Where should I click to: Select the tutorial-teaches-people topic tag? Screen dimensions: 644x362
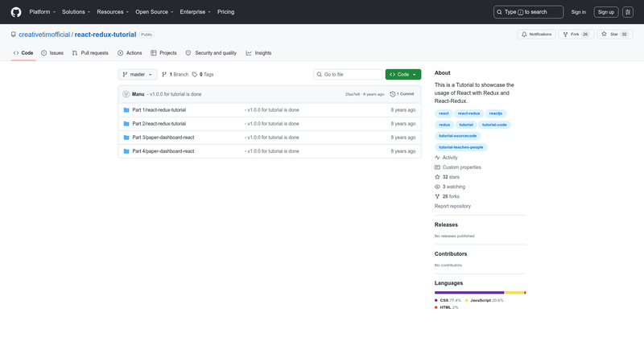tap(460, 147)
